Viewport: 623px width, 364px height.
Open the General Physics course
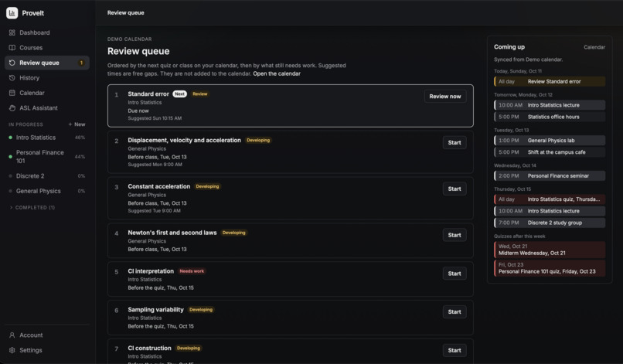[47, 191]
